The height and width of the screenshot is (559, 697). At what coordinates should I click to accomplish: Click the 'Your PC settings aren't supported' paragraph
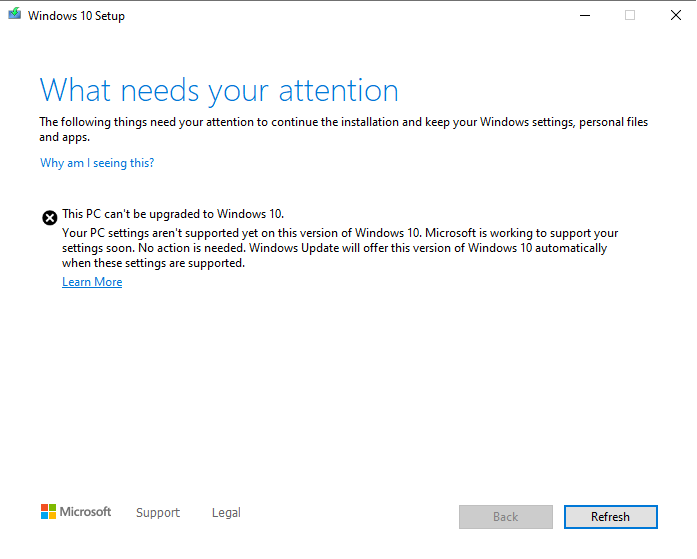point(340,248)
